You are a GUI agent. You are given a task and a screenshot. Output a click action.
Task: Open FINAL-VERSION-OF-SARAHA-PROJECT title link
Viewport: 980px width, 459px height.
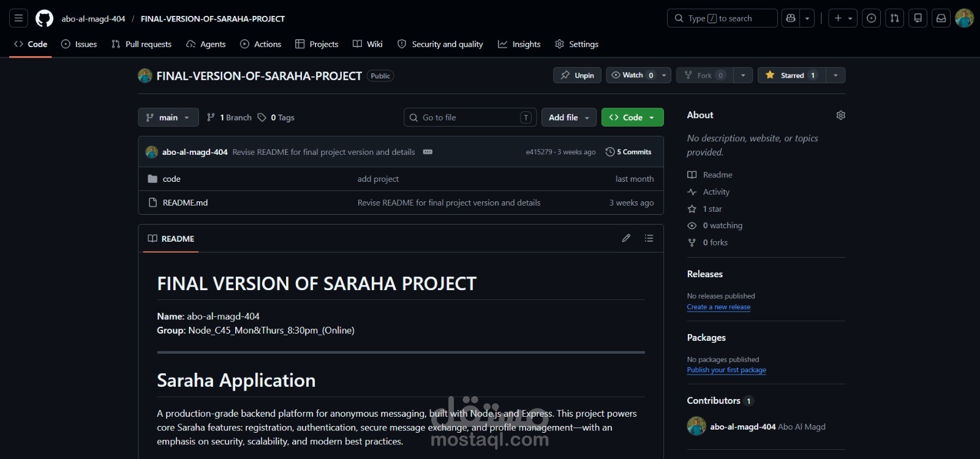pos(259,76)
